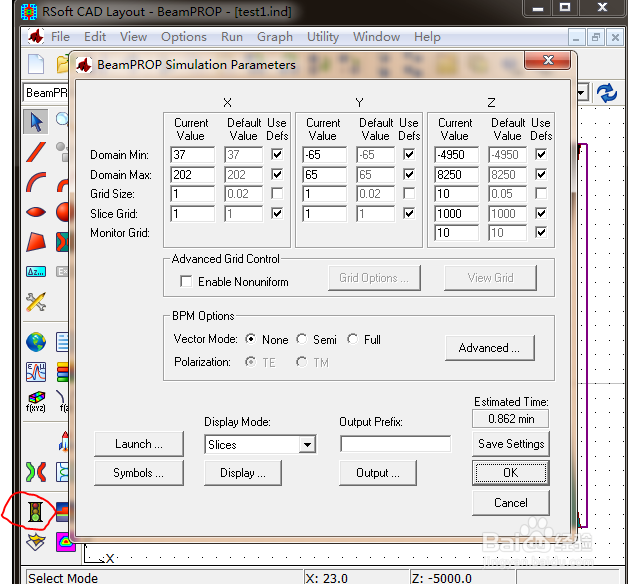Open the Utility menu
The height and width of the screenshot is (584, 628).
click(x=323, y=37)
